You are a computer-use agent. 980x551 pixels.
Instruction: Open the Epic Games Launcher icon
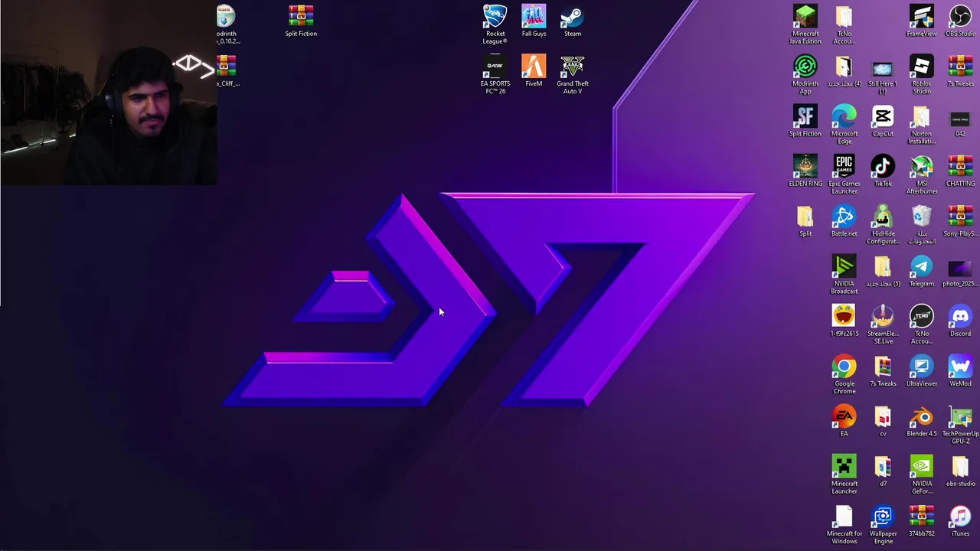click(x=844, y=174)
